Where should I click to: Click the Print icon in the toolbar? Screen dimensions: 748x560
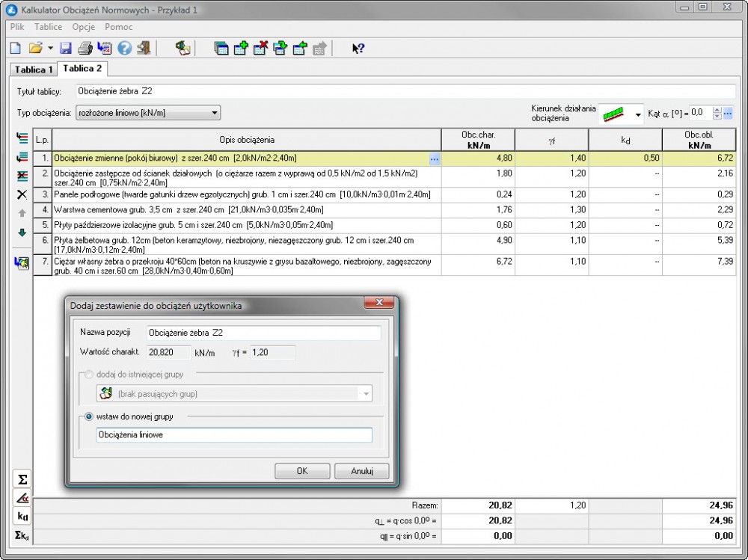tap(85, 48)
